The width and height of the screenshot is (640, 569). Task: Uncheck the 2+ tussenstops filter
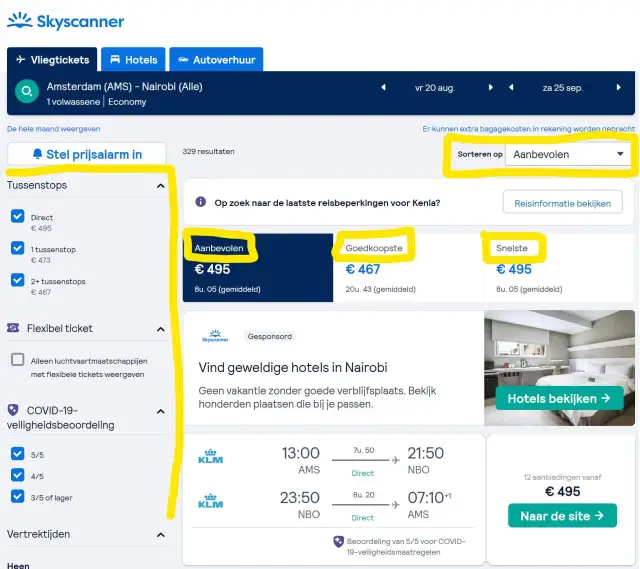tap(18, 280)
